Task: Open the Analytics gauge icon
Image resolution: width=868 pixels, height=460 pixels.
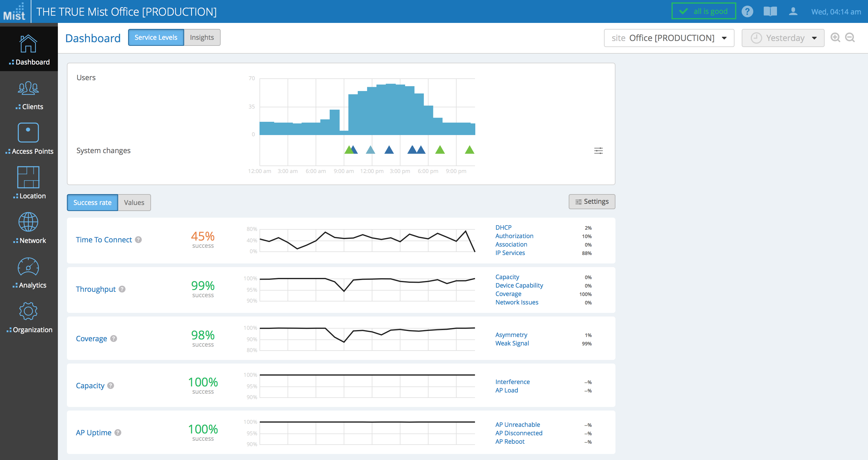Action: (x=28, y=267)
